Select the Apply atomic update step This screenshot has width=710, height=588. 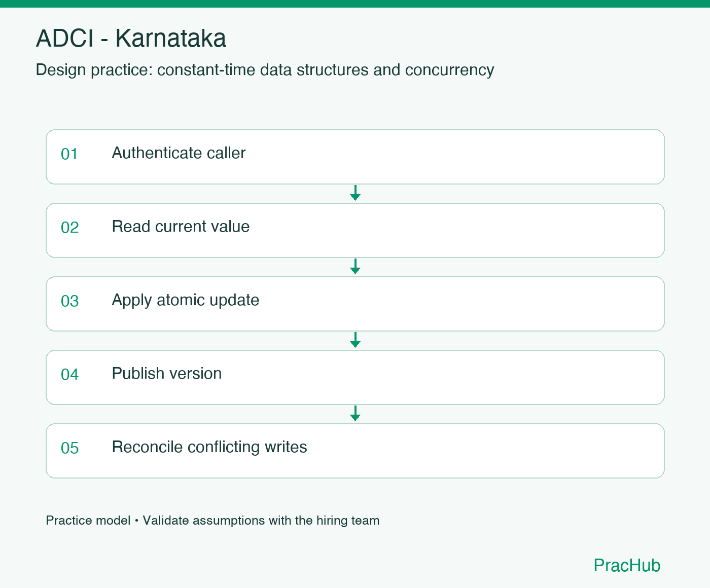pos(355,304)
